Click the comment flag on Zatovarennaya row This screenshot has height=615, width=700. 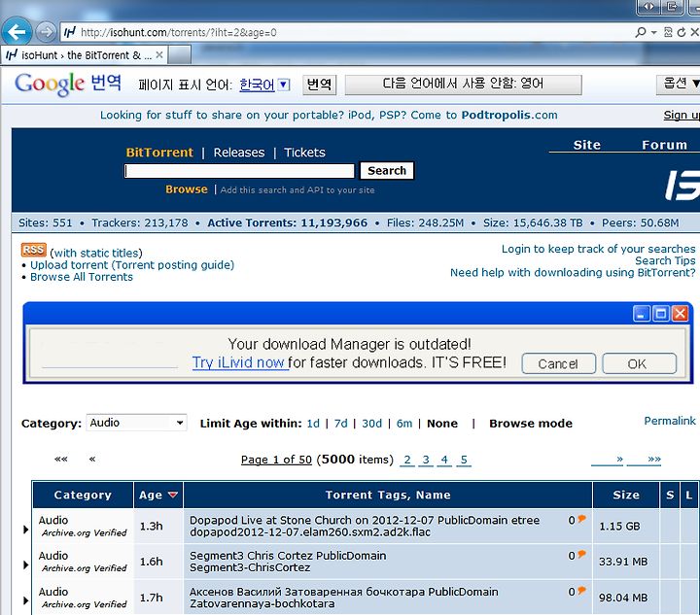[x=581, y=591]
